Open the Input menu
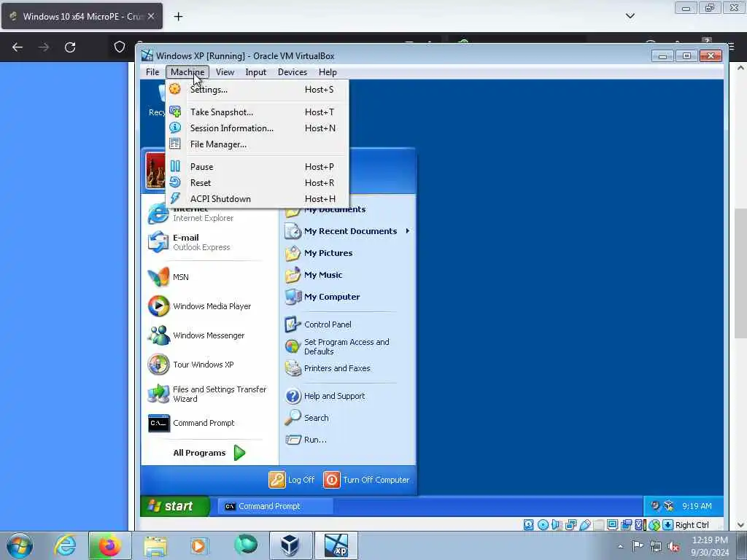 click(256, 72)
